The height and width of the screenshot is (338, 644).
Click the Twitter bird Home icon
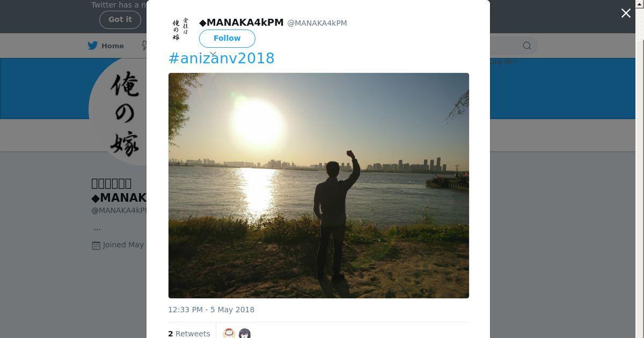click(93, 46)
